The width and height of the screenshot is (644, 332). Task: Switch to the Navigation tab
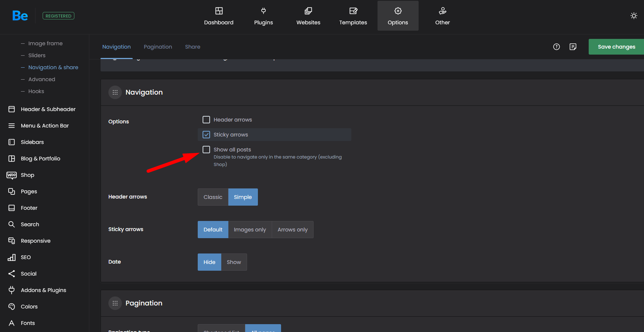coord(117,47)
